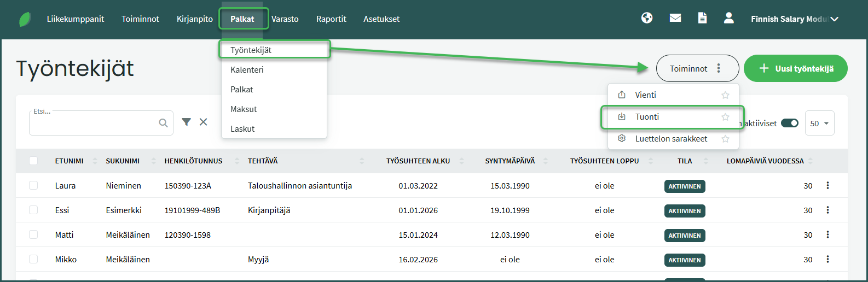Click the Uusi työntekijä button
This screenshot has width=868, height=282.
[x=795, y=68]
